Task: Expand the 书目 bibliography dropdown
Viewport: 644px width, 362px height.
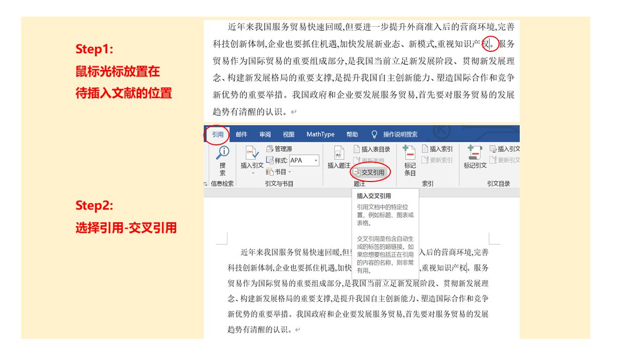Action: [280, 172]
